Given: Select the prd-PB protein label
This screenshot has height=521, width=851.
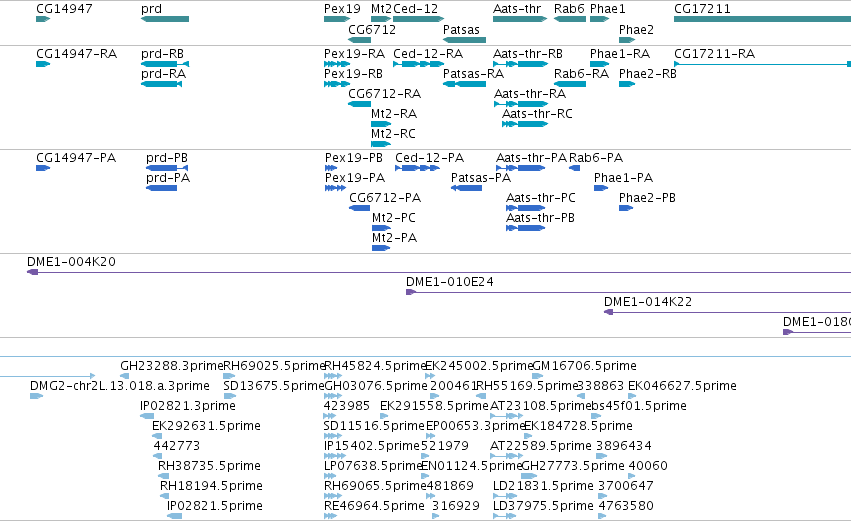Looking at the screenshot, I should tap(167, 158).
